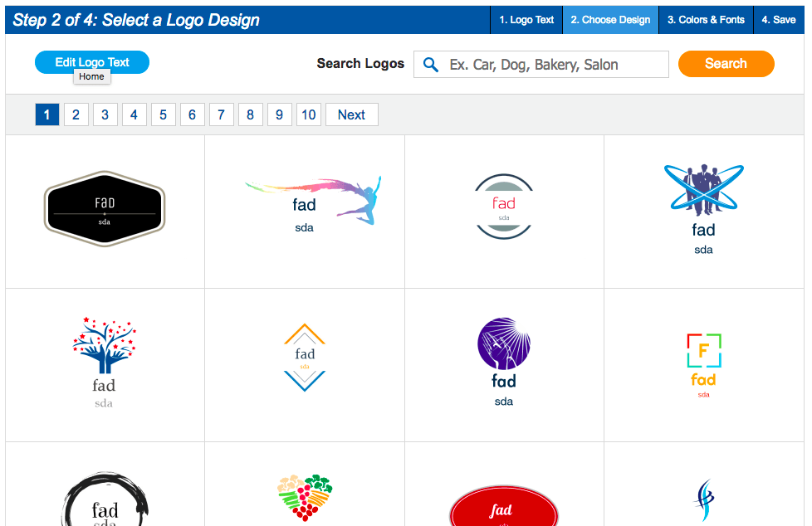812x526 pixels.
Task: Pick the orange and blue chevron diamond logo
Action: coord(305,358)
